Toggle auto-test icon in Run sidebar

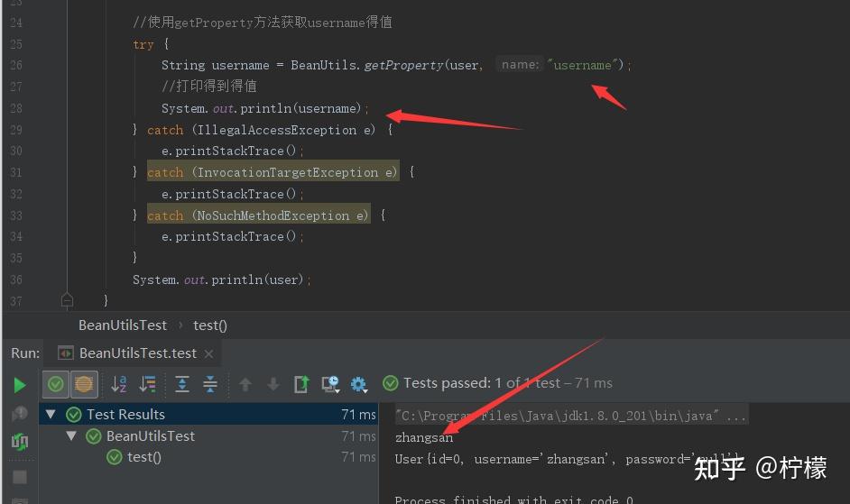click(x=20, y=442)
